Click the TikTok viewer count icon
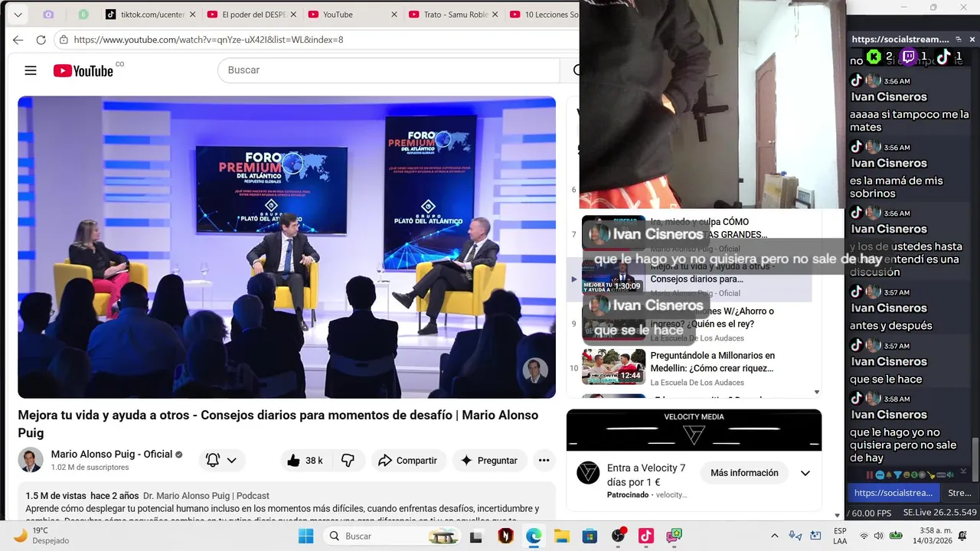Screen dimensions: 980x551 [944, 57]
